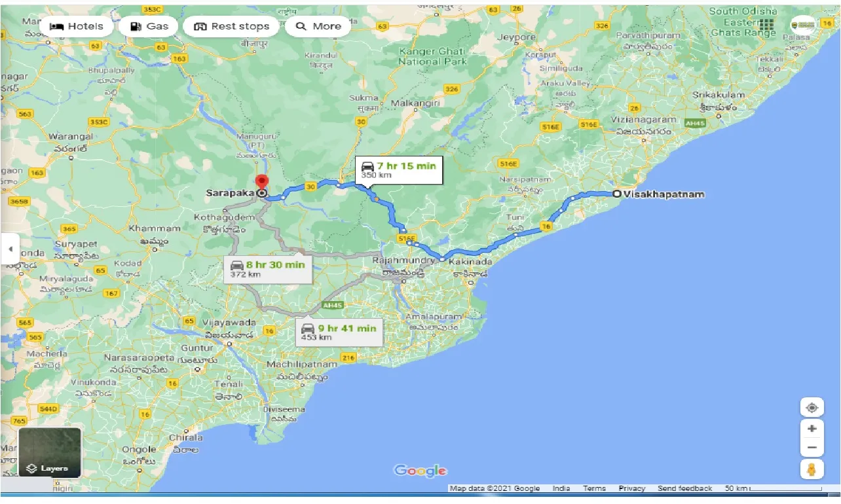Click the 544D highway shield
Image resolution: width=841 pixels, height=504 pixels.
tap(48, 408)
